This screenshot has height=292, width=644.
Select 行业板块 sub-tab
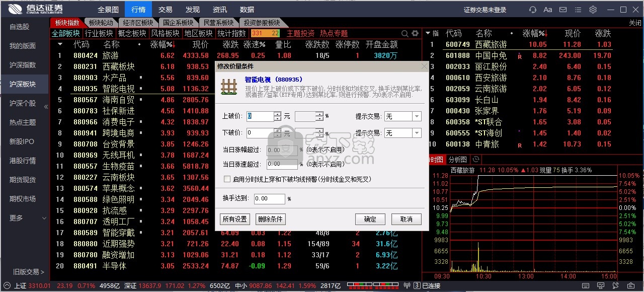pos(99,33)
